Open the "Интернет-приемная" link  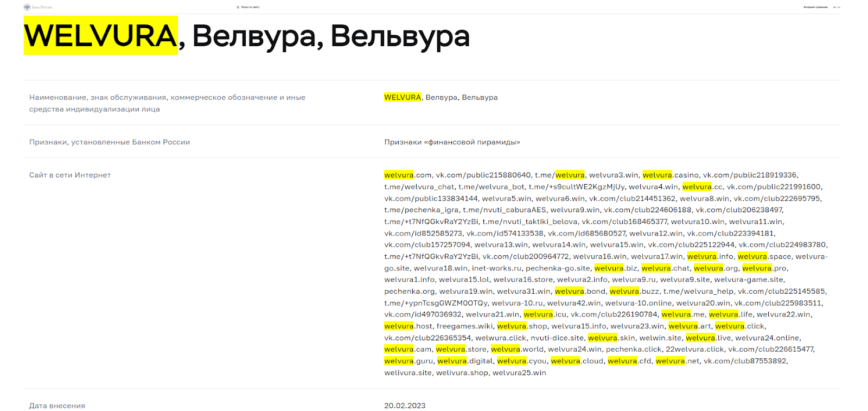815,7
